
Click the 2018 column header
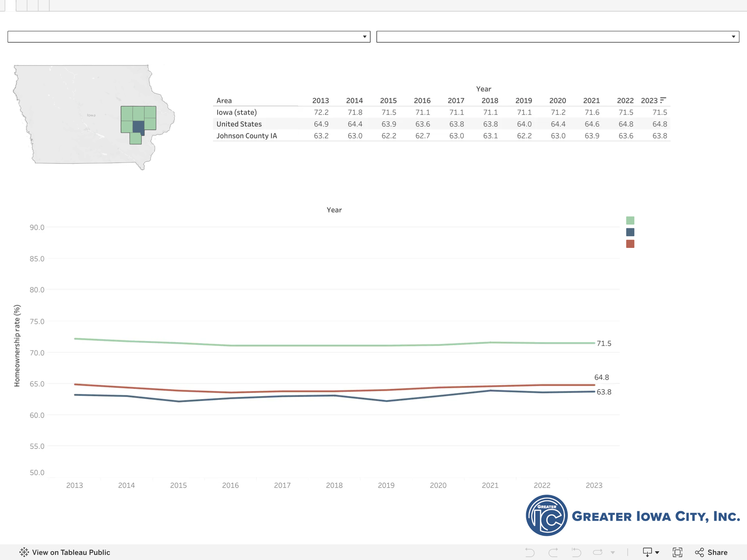pos(490,101)
